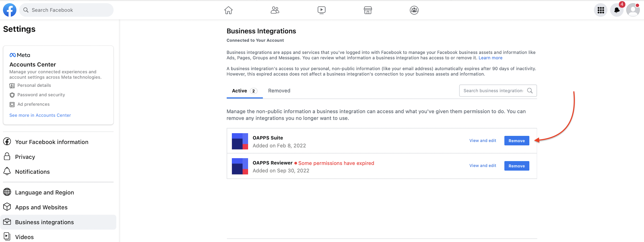Viewport: 644px width, 242px height.
Task: Click the OAPPS Suite name
Action: coord(268,138)
